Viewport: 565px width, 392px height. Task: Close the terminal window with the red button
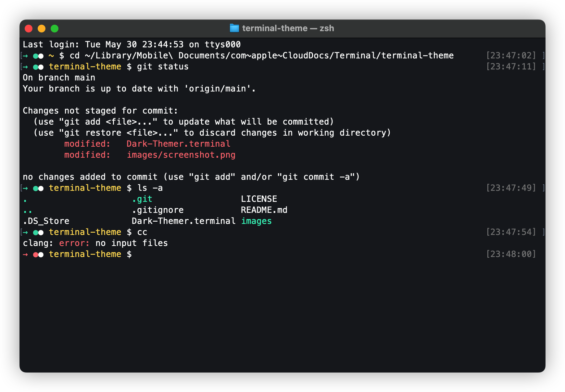(29, 29)
